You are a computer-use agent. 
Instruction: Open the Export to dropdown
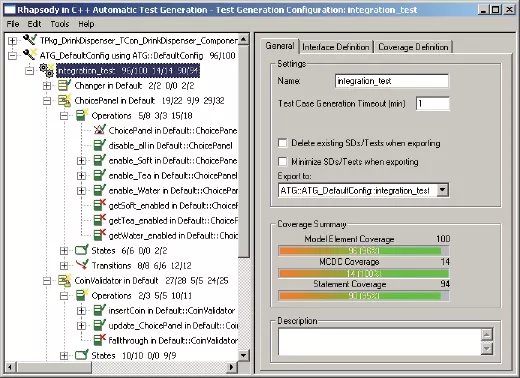[442, 190]
